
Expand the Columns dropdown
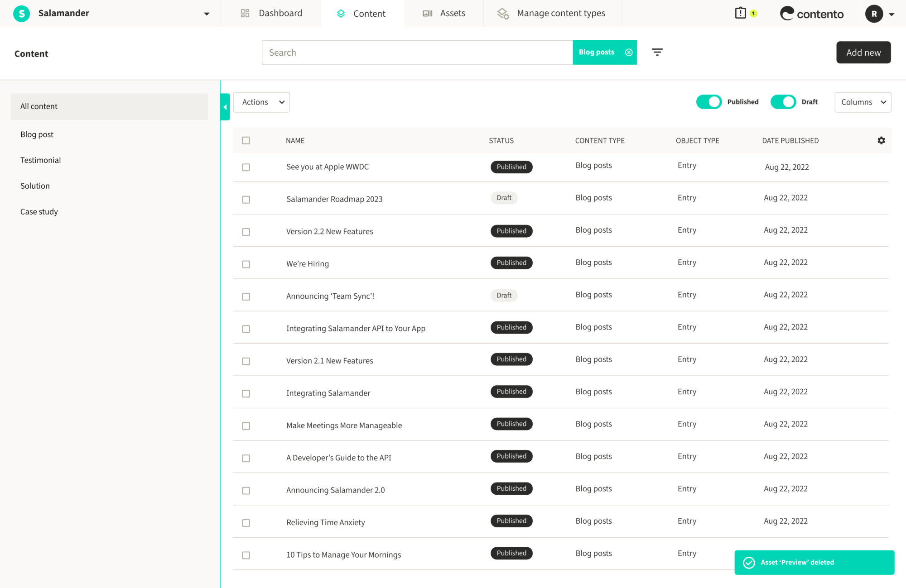(x=863, y=102)
